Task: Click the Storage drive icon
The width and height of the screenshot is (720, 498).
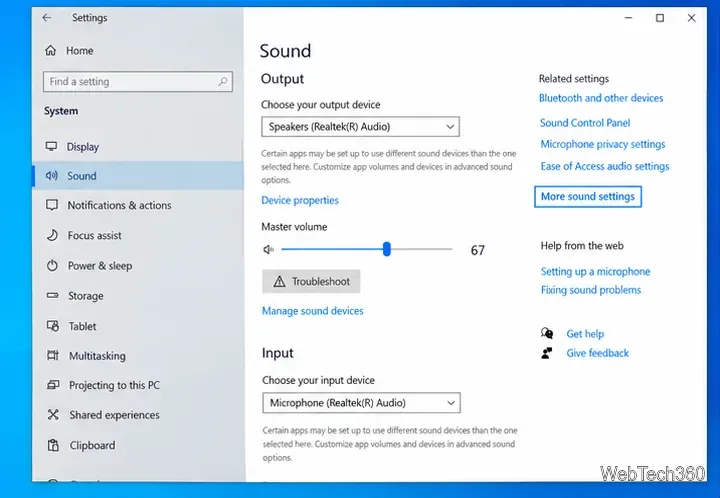Action: (52, 296)
